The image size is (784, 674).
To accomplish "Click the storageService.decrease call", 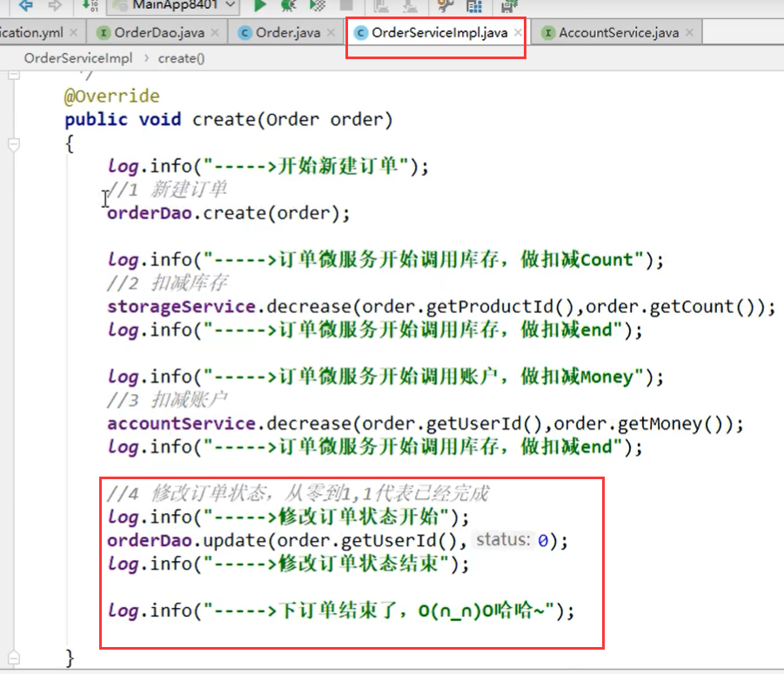I will [441, 307].
